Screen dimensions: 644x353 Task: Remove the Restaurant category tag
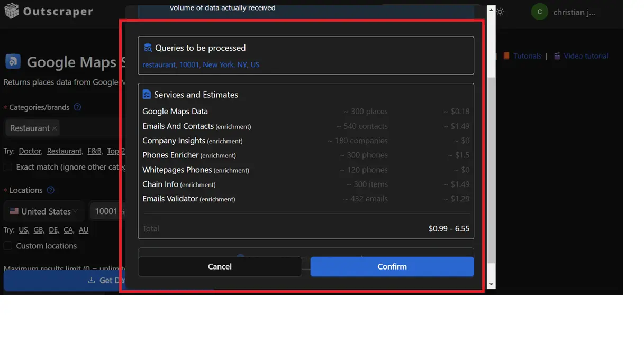coord(54,128)
